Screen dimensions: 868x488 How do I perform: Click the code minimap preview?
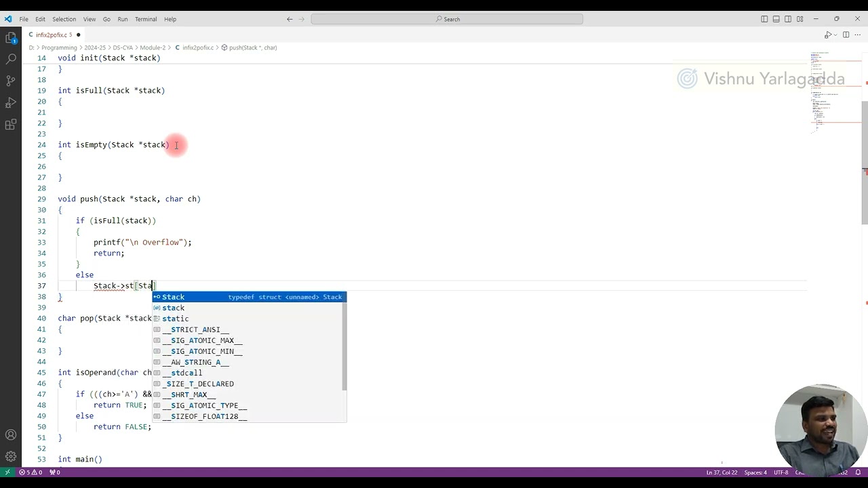(x=835, y=91)
